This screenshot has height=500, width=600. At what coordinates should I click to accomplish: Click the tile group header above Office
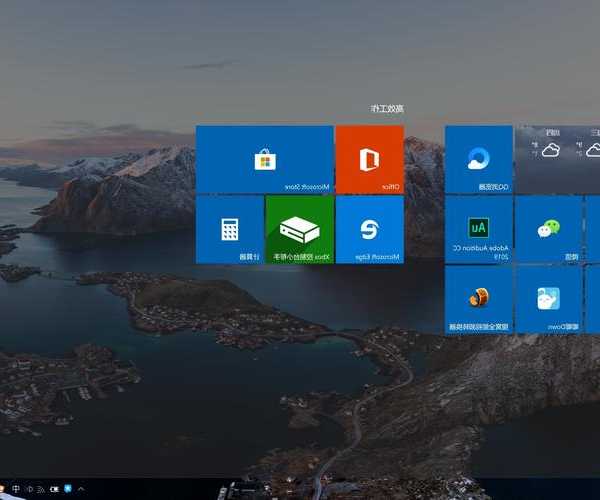point(385,109)
